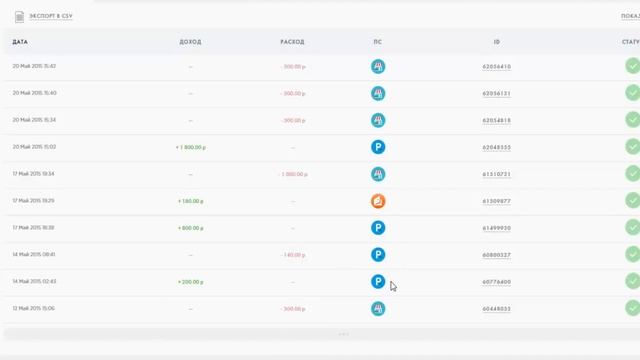Click payment system icon in row 62054818

378,120
